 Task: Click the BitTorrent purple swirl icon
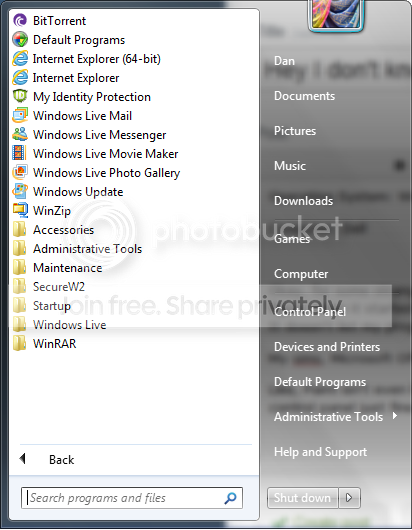point(20,21)
